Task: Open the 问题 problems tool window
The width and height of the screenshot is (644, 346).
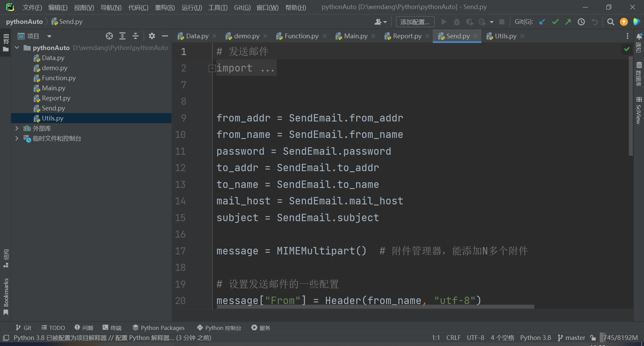Action: coord(84,328)
